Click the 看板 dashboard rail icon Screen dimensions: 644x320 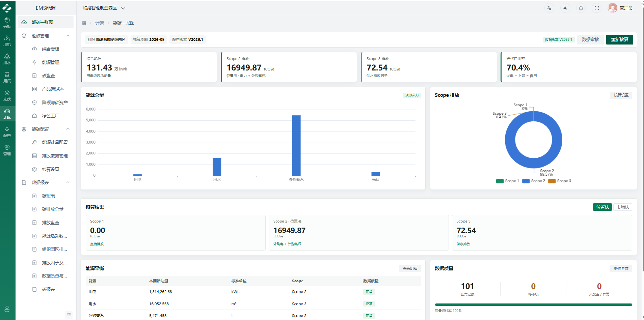tap(7, 23)
